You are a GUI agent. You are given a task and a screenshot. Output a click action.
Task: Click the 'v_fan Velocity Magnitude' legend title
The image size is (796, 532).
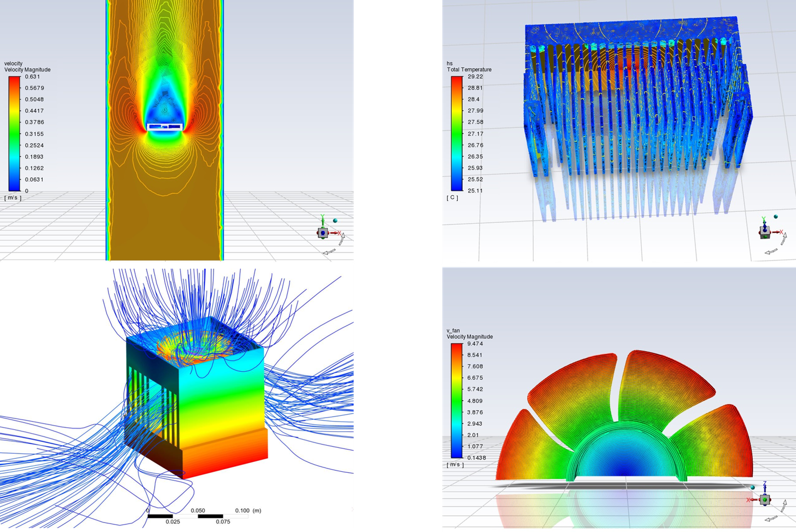(x=469, y=334)
